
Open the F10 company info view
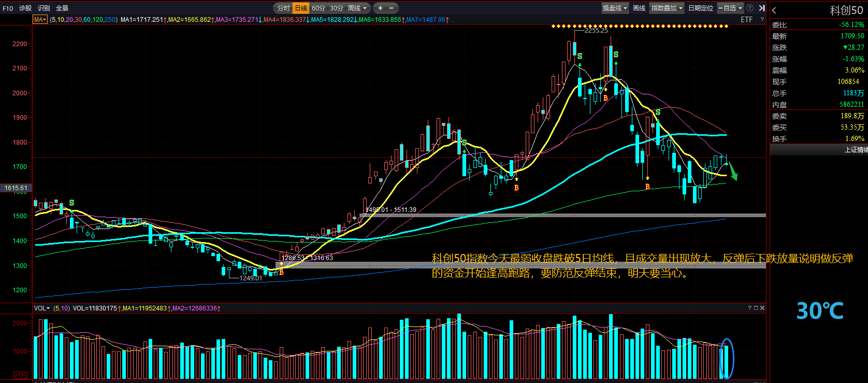pyautogui.click(x=8, y=8)
